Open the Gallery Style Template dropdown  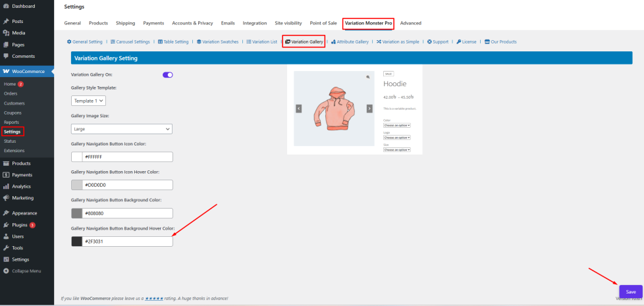88,101
